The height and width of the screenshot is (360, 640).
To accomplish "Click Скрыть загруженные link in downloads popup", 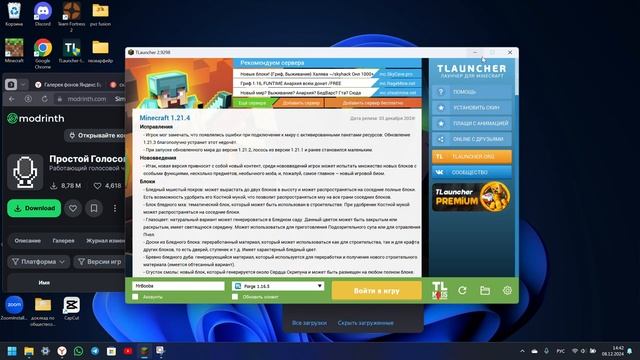I will pos(365,323).
